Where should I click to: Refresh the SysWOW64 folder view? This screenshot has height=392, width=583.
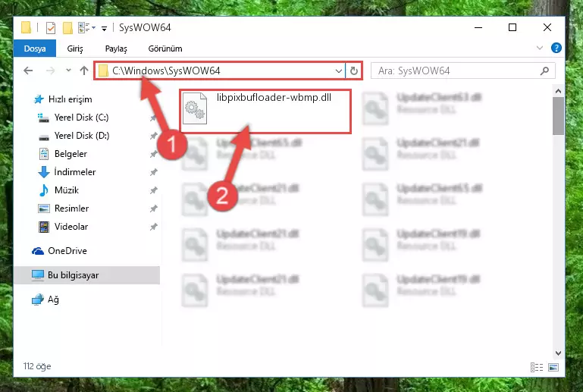tap(353, 71)
